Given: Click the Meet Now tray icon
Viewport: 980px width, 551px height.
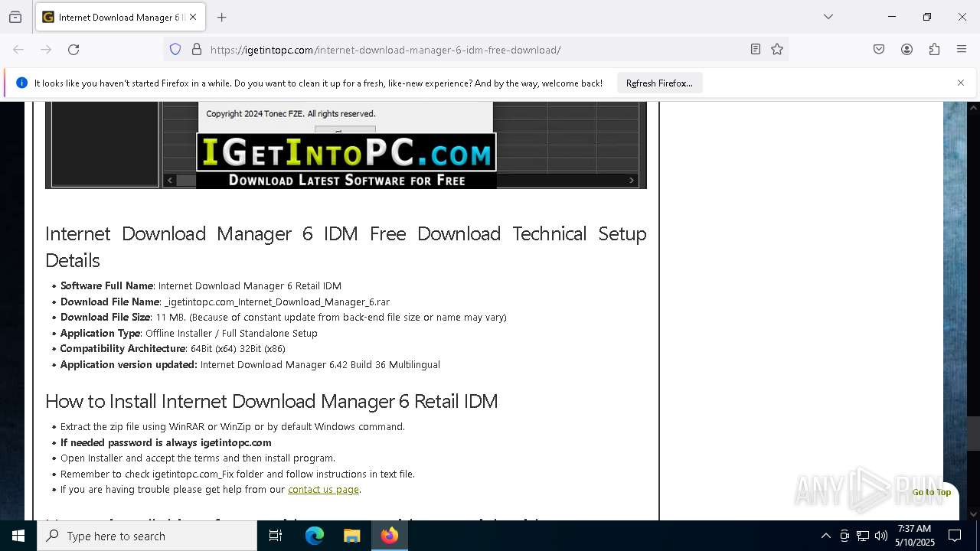Looking at the screenshot, I should 844,536.
